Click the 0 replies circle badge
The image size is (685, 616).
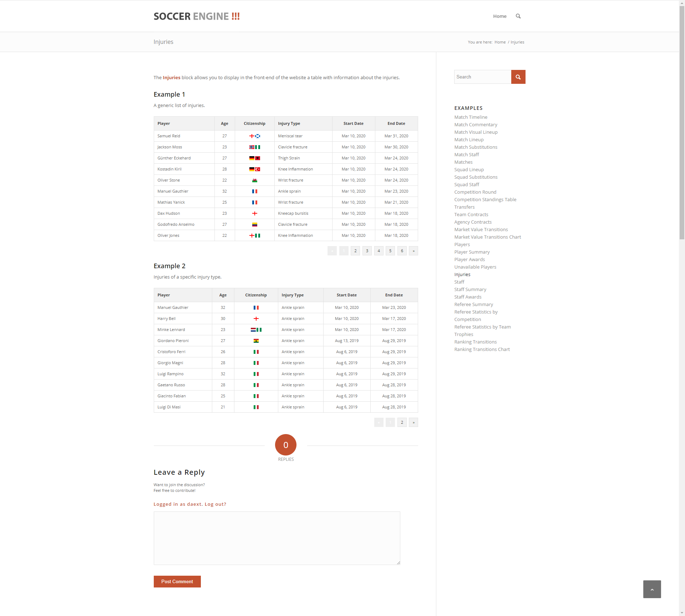click(x=286, y=445)
